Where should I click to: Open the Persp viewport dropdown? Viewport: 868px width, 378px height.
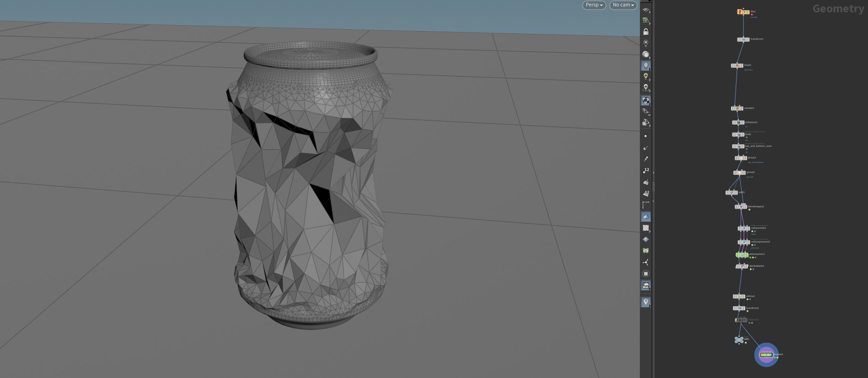(594, 5)
